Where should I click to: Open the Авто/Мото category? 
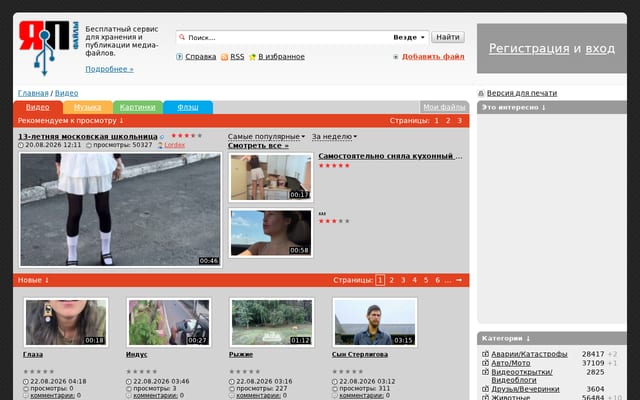(x=511, y=363)
